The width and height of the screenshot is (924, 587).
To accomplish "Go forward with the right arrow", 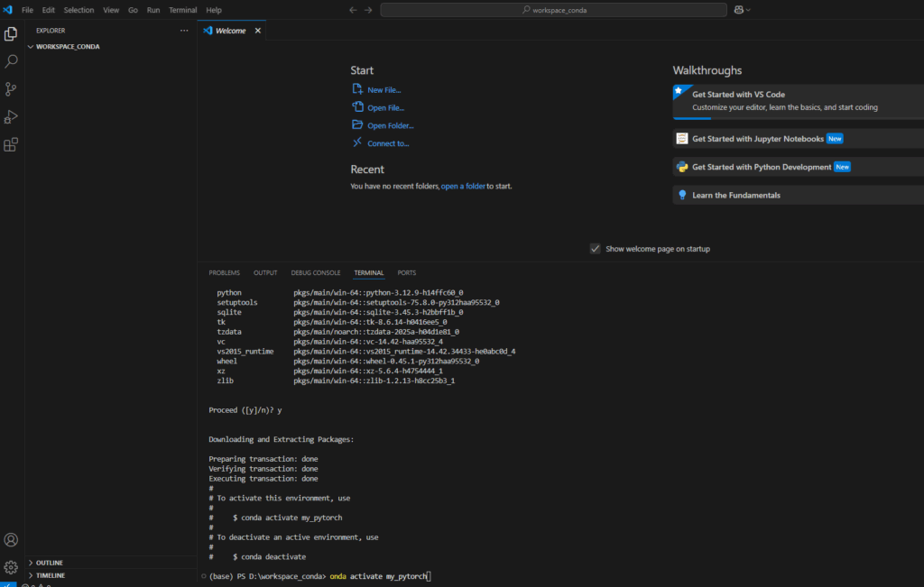I will (x=368, y=10).
